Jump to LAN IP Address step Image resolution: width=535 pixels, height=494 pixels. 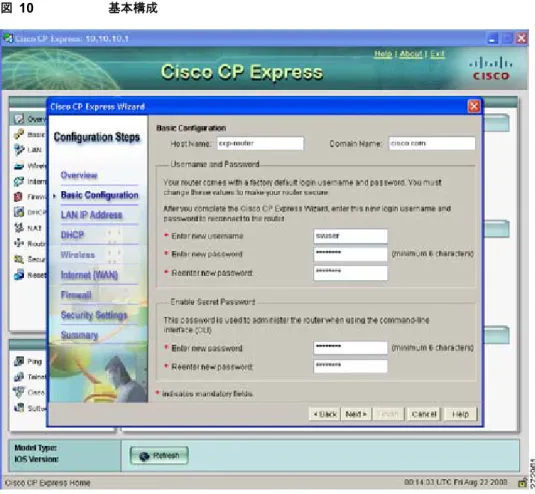tap(91, 215)
